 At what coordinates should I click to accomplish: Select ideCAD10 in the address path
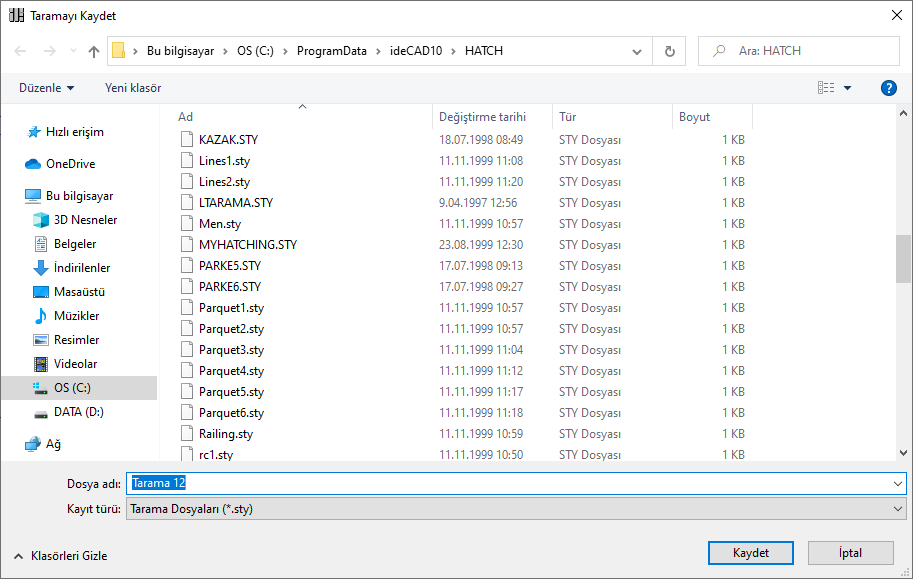[416, 51]
